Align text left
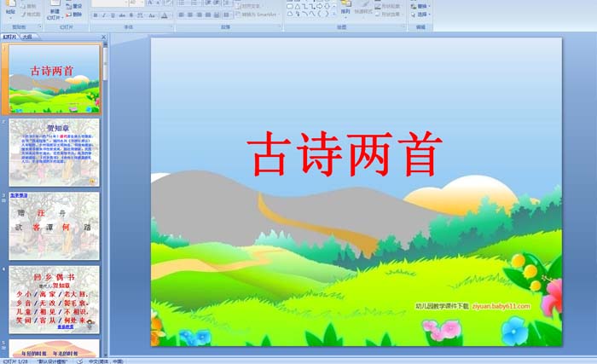The image size is (597, 364). point(181,14)
